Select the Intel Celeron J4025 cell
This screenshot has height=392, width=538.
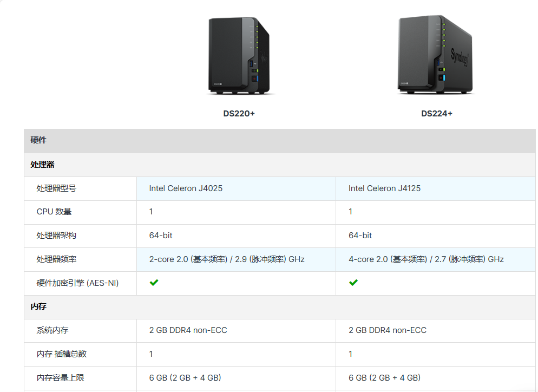point(236,188)
